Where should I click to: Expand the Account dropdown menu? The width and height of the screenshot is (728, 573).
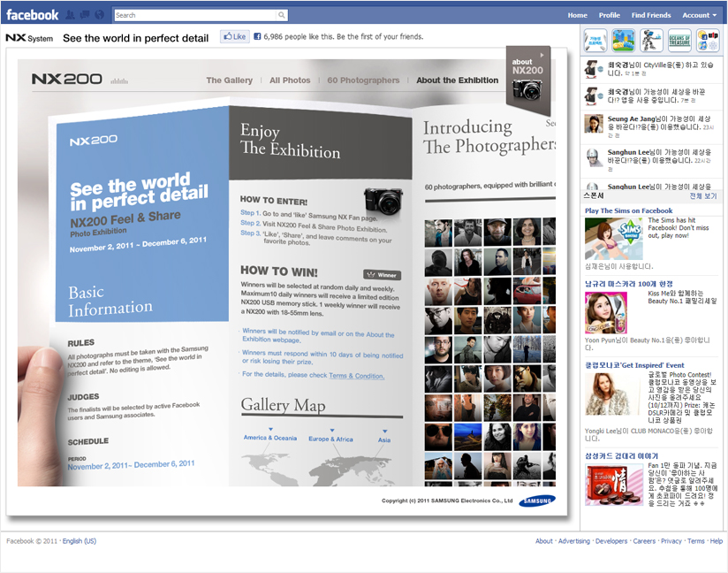coord(699,15)
